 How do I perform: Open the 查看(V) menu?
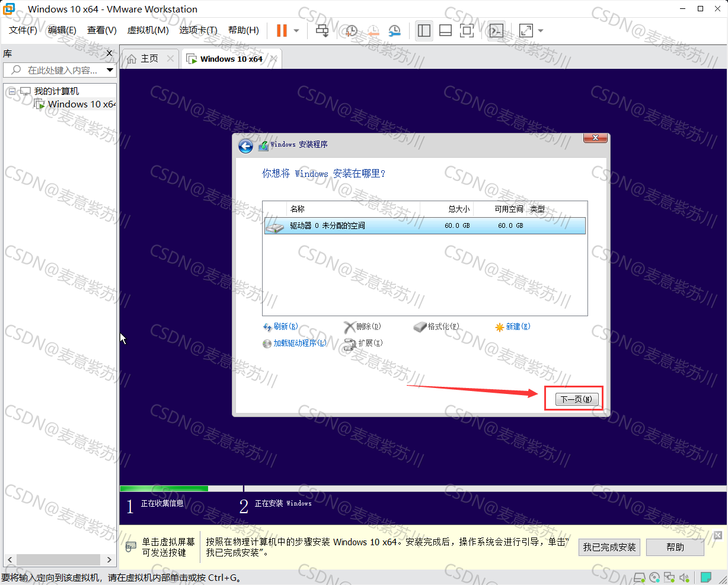point(101,30)
